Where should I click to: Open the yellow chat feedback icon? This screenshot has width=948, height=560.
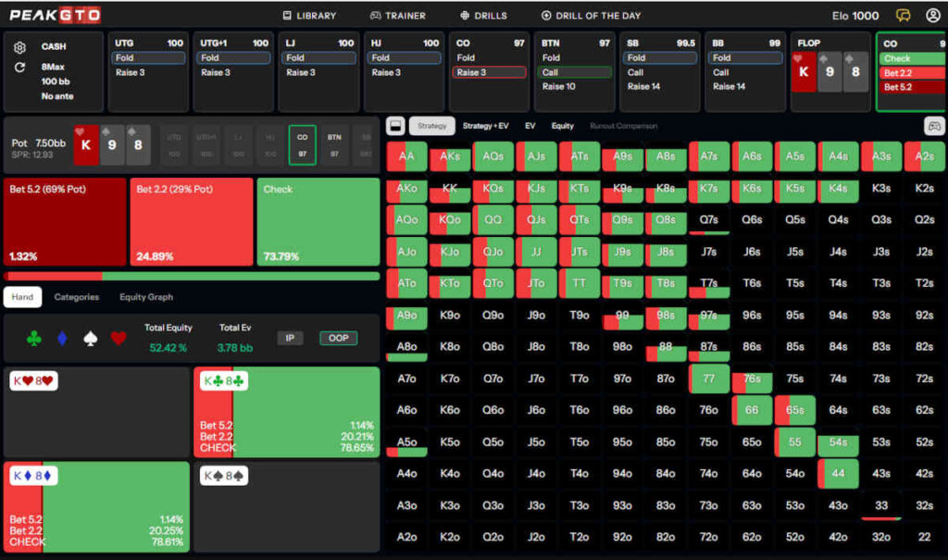pos(904,16)
